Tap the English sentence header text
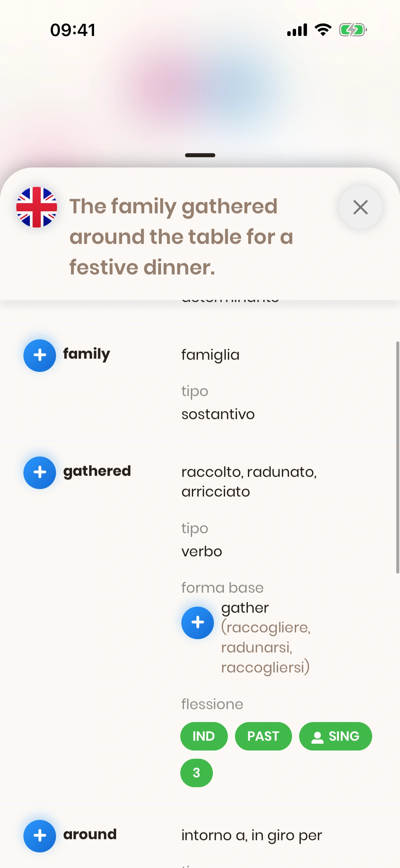 (x=181, y=236)
